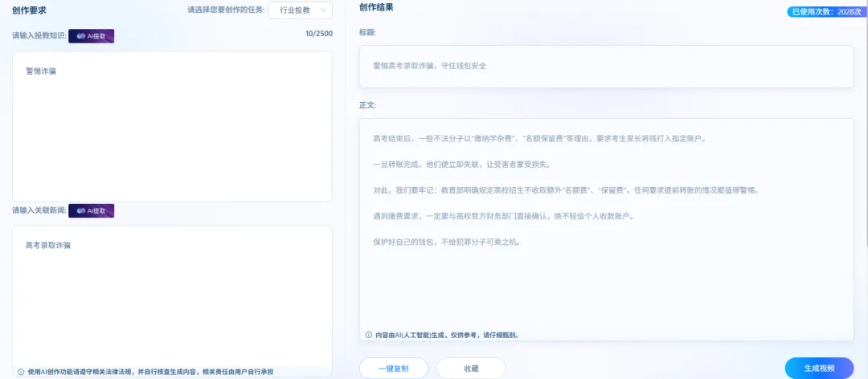Click the info icon beside 内容由AI(人工智能)生成
This screenshot has height=379, width=868.
coord(369,335)
